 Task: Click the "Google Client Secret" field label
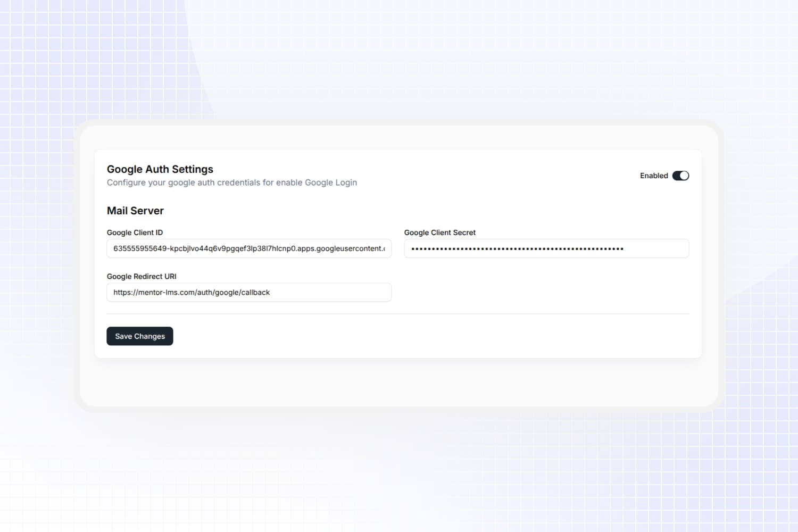click(439, 232)
